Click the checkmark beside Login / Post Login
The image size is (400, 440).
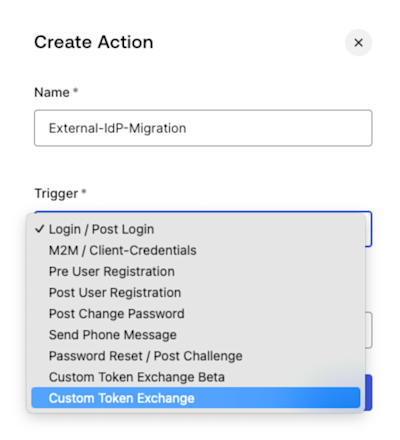tap(40, 229)
